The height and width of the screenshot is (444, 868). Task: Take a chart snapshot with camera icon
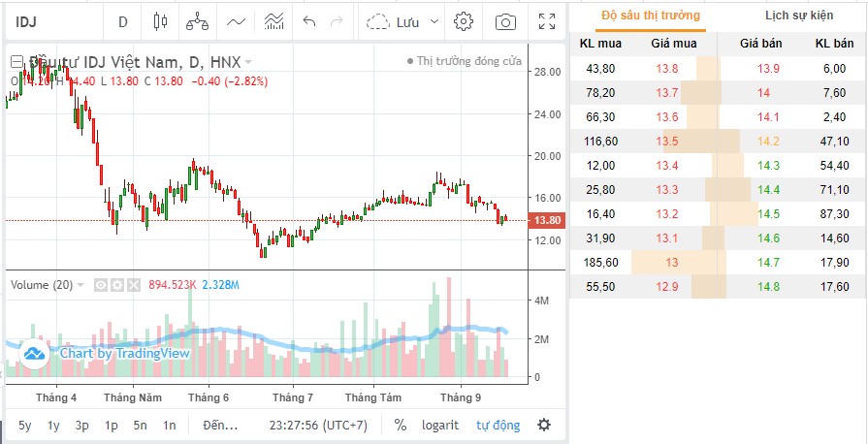[x=505, y=21]
